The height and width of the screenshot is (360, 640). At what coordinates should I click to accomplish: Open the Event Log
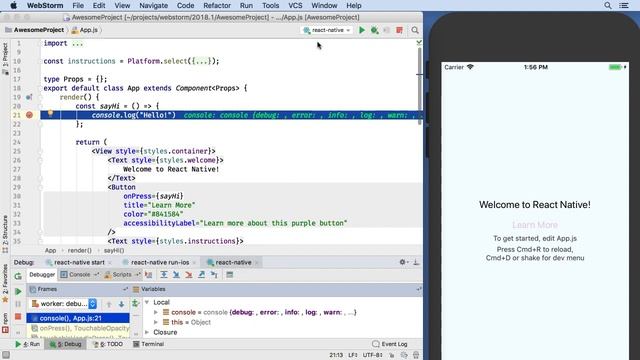click(390, 344)
